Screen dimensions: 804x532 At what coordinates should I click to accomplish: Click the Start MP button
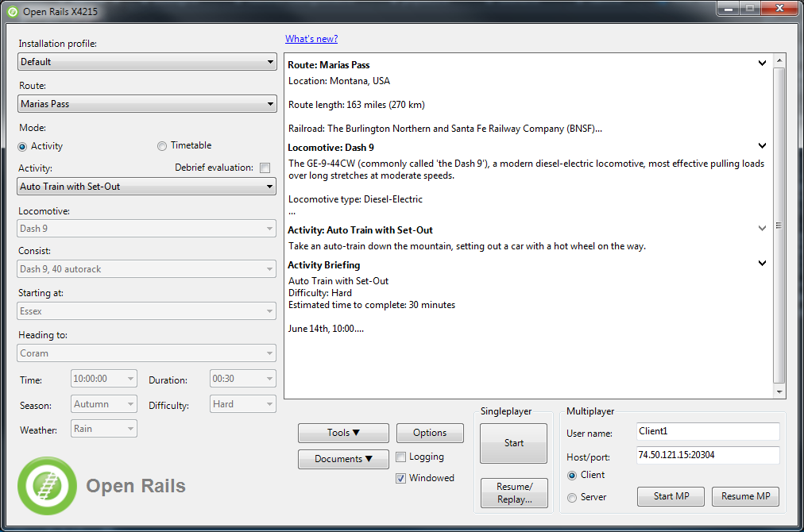671,496
